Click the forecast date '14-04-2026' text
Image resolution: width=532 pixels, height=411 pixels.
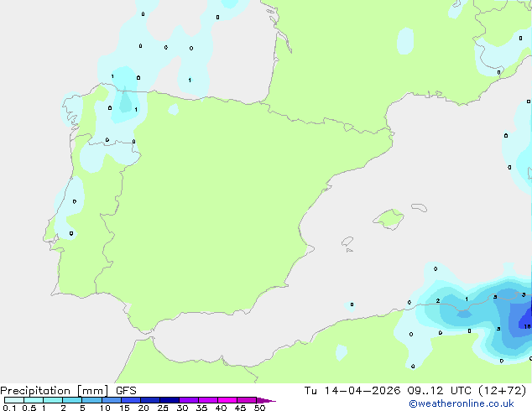click(x=362, y=391)
